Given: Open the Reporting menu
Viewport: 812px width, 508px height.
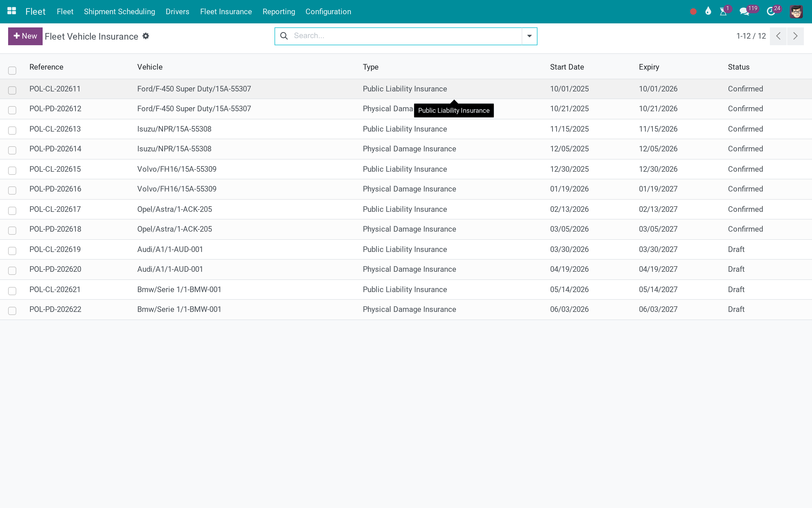Looking at the screenshot, I should coord(279,11).
